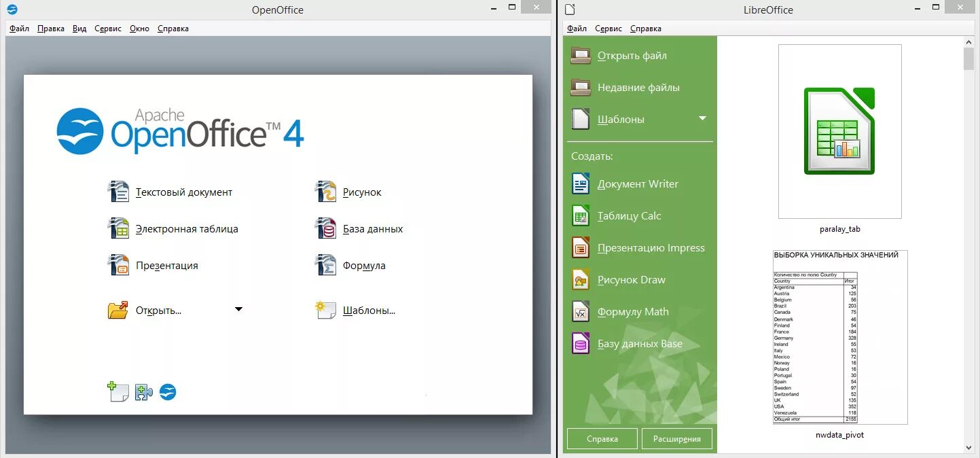Click the open folder icon in OpenOffice
Screen dimensions: 980x458
pos(118,311)
